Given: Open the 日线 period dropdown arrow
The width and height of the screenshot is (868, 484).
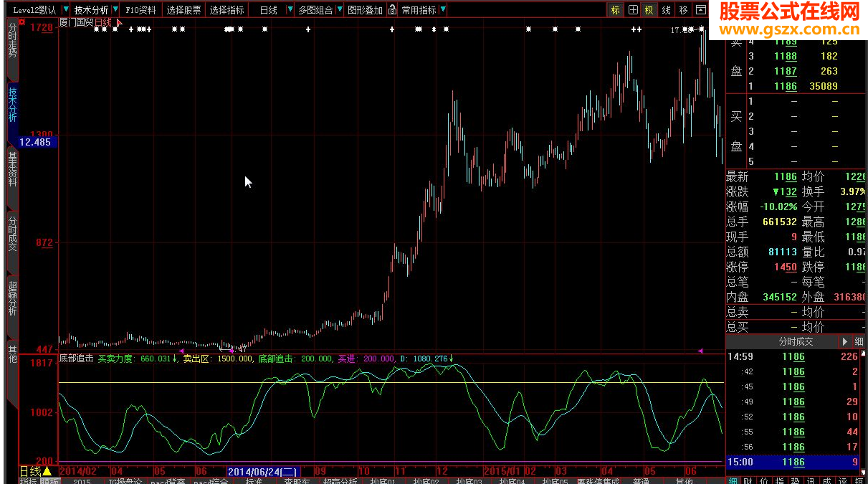Looking at the screenshot, I should [290, 10].
